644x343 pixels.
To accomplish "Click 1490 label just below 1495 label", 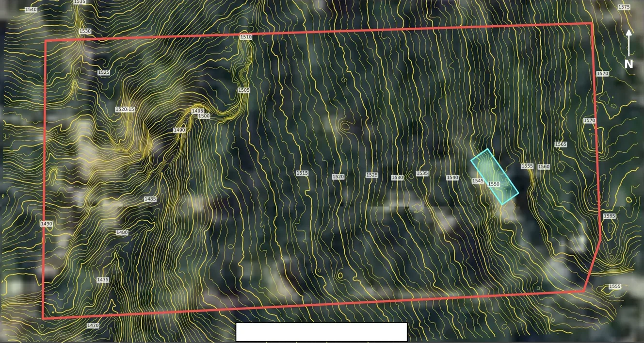I will tap(179, 131).
